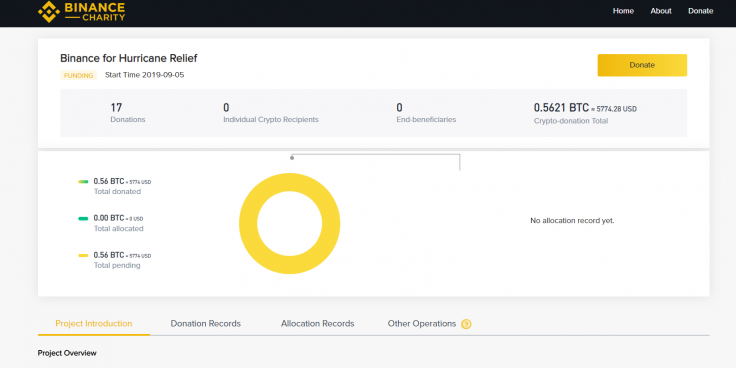Image resolution: width=736 pixels, height=368 pixels.
Task: Click the Total donated legend swatch
Action: tap(83, 181)
